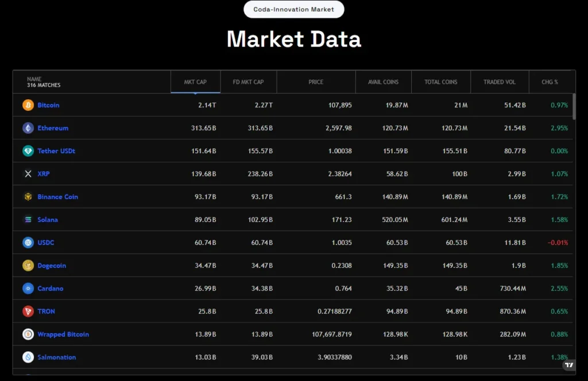Open the Salmonation coin link
The height and width of the screenshot is (381, 588).
pyautogui.click(x=56, y=357)
